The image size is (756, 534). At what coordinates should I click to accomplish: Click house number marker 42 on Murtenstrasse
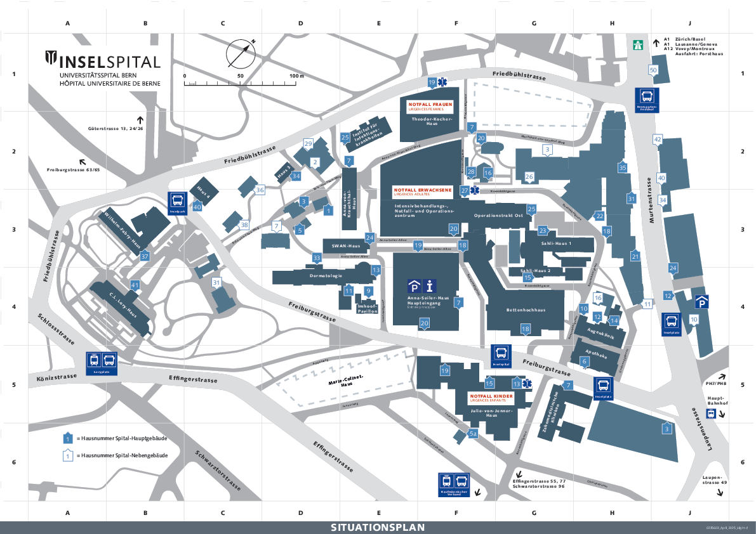click(657, 140)
